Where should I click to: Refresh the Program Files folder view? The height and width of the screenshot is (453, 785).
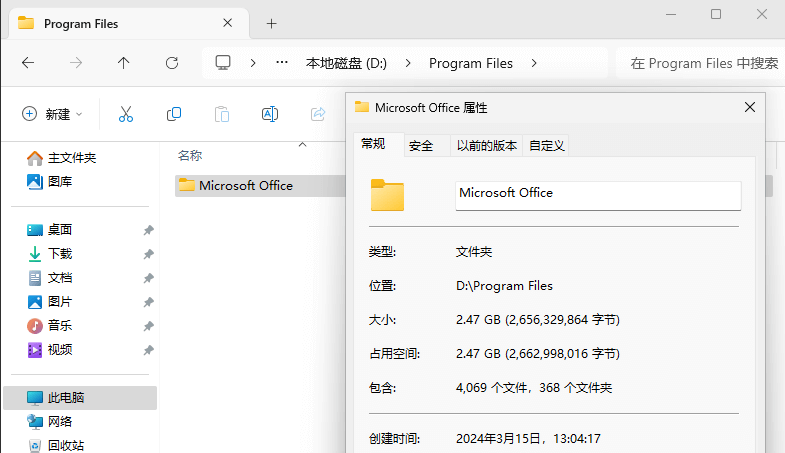pos(172,63)
